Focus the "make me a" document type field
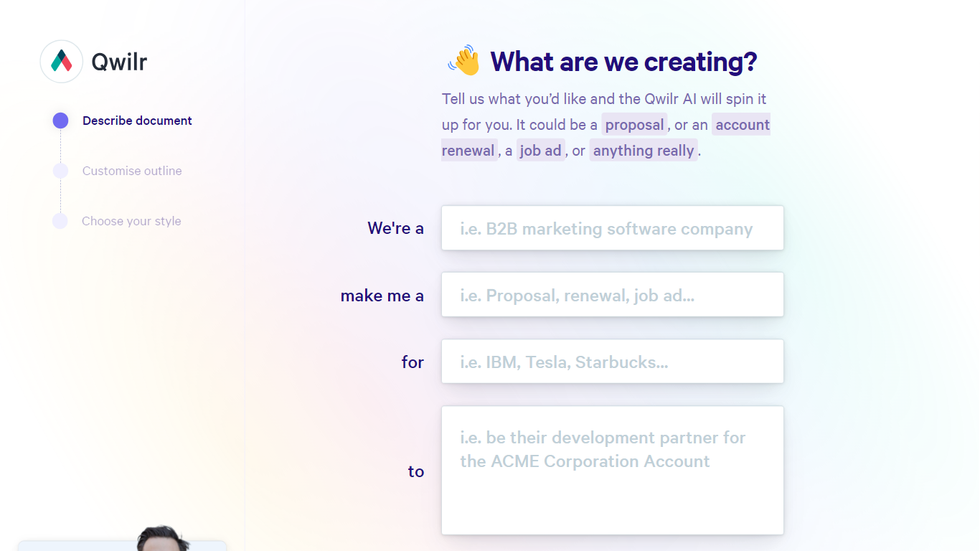Viewport: 980px width, 551px height. 613,295
